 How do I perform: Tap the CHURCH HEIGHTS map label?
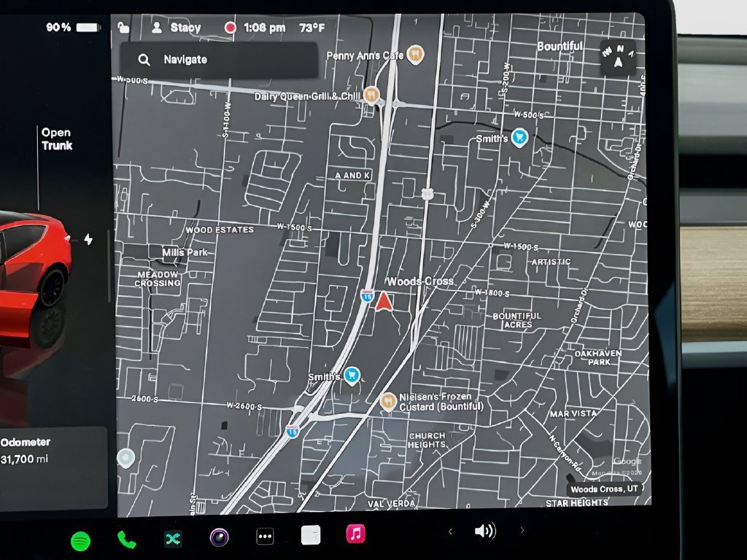[x=427, y=440]
